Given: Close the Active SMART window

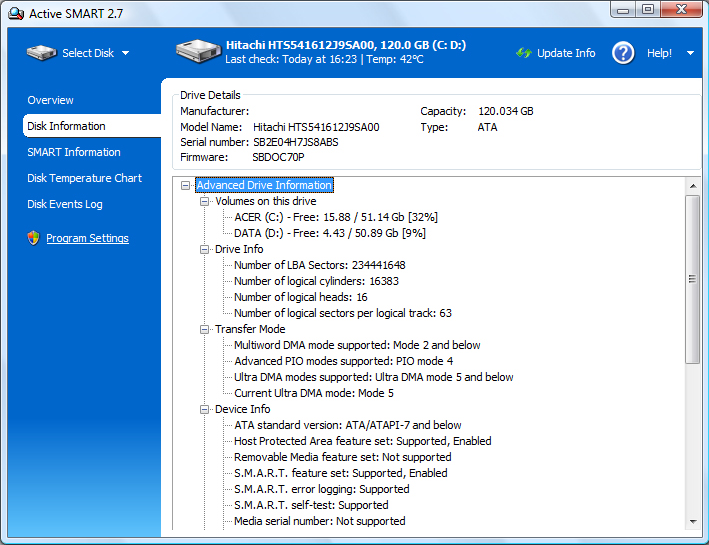Looking at the screenshot, I should tap(681, 10).
